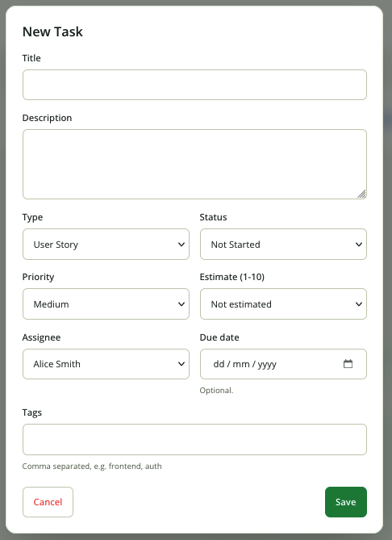Open the Assignee dropdown showing Alice Smith
The height and width of the screenshot is (540, 392).
coord(106,364)
